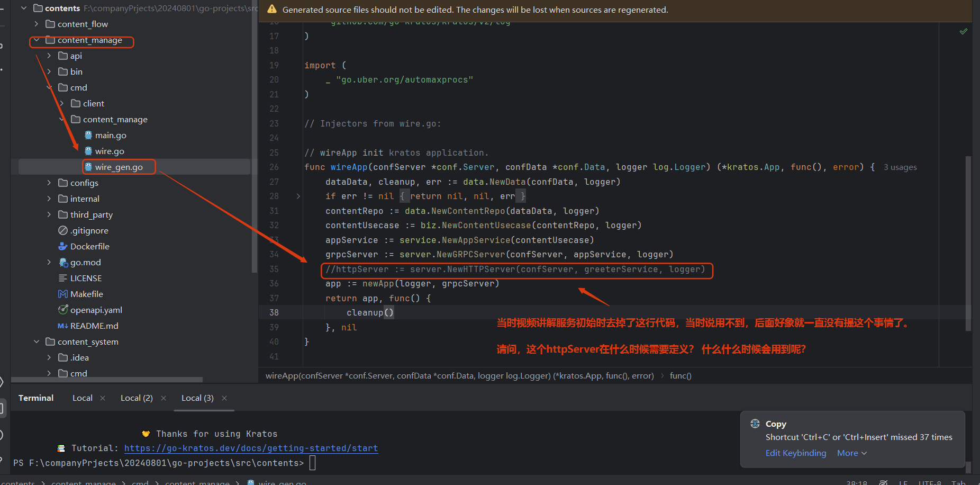This screenshot has height=485, width=980.
Task: Click the terminal command prompt input
Action: click(x=312, y=463)
